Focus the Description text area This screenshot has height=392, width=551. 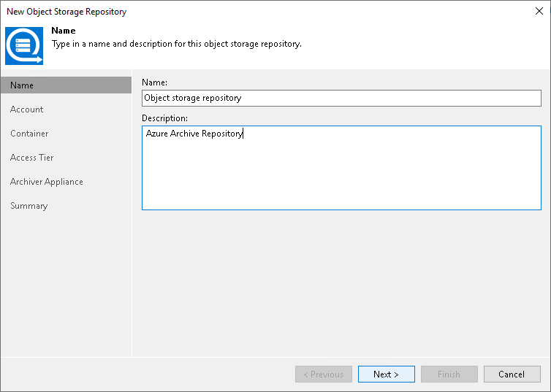[x=341, y=168]
